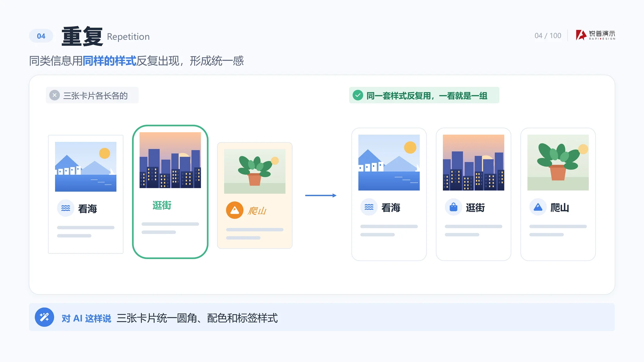Viewport: 644px width, 362px height.
Task: Click the magic wand icon beside 对 AI 这样说
Action: [x=44, y=317]
